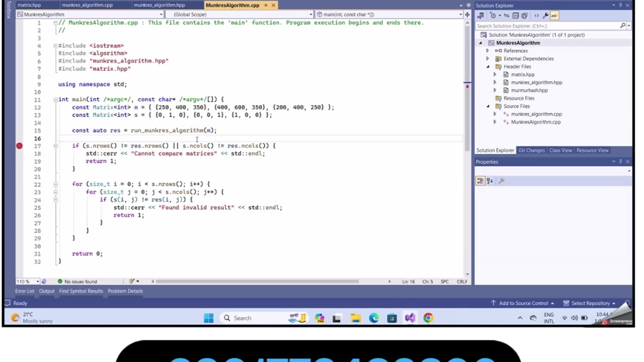Screen dimensions: 644x362
Task: Collapse the if block fold marker on line 17
Action: [x=55, y=146]
